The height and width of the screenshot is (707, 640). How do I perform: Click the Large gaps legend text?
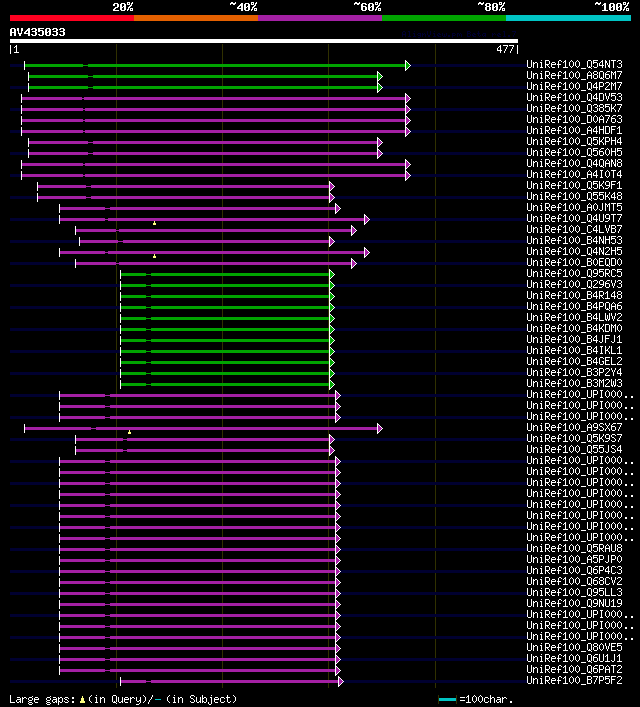coord(123,699)
